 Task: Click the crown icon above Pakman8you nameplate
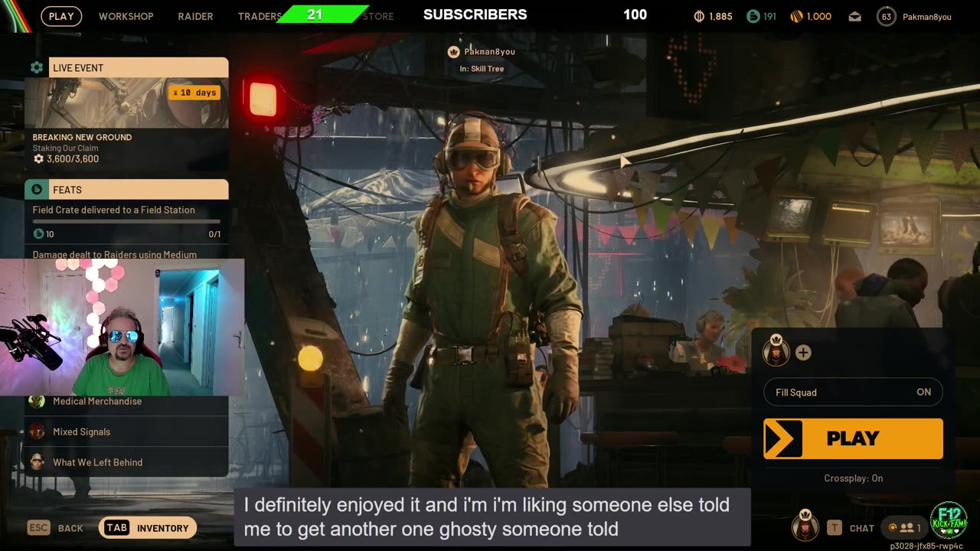point(453,51)
